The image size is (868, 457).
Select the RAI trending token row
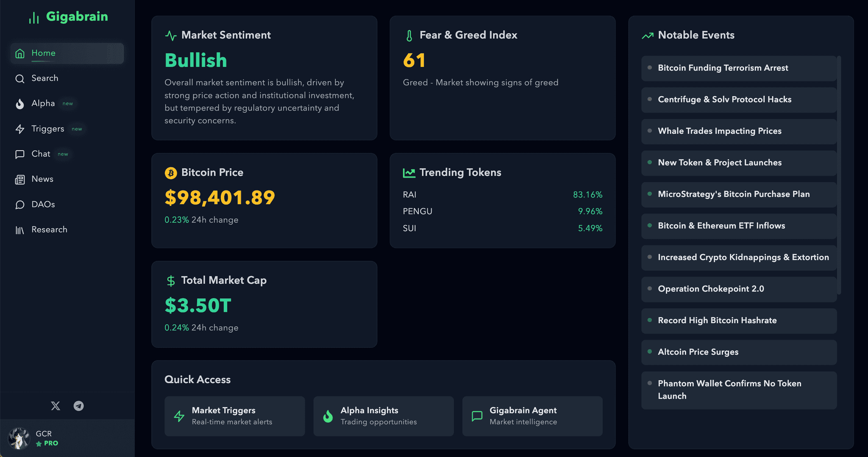[x=503, y=195]
